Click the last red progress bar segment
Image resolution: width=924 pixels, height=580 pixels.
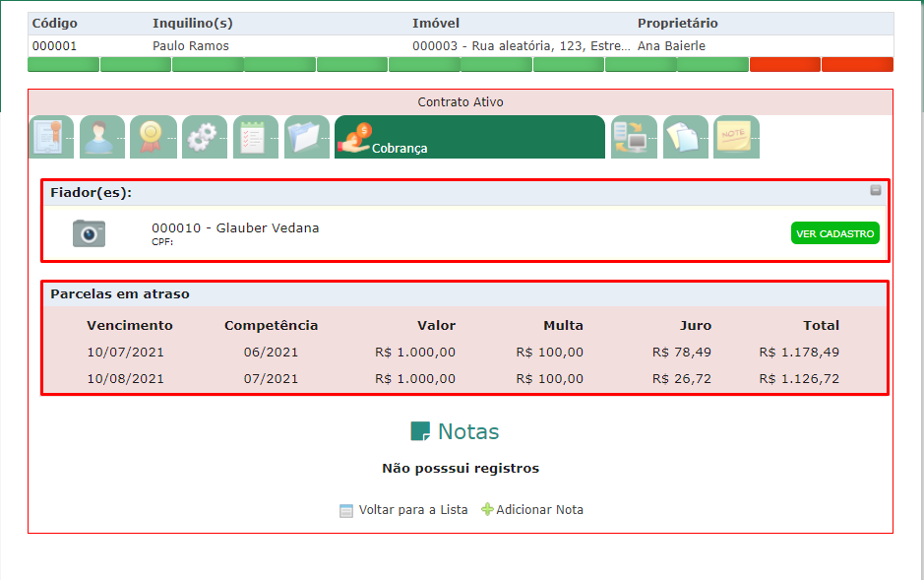(x=857, y=65)
